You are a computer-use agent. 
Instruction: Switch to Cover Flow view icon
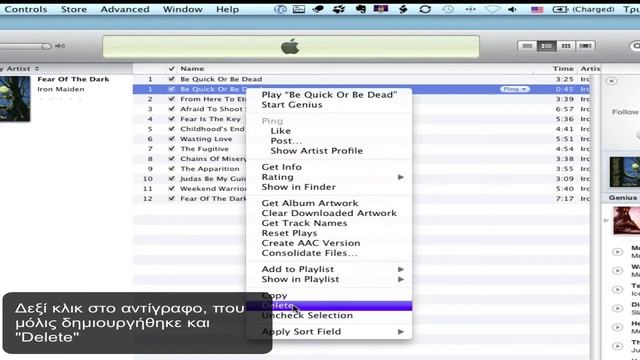[x=585, y=46]
